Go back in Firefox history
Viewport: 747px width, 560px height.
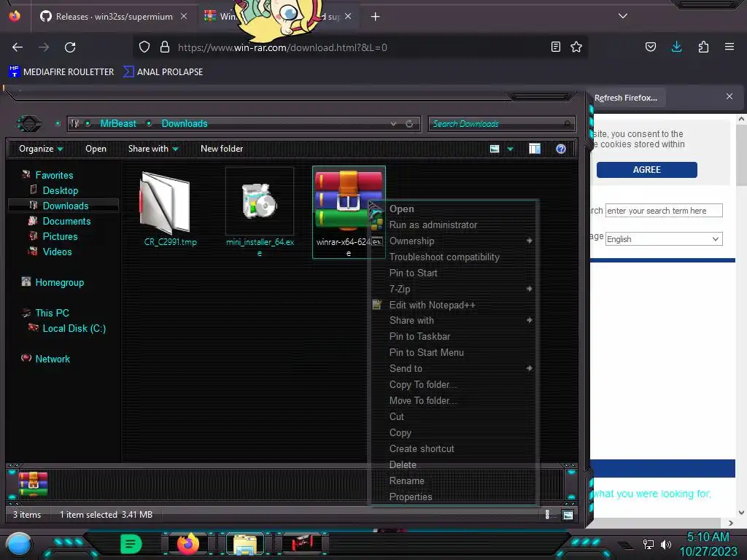pos(18,47)
